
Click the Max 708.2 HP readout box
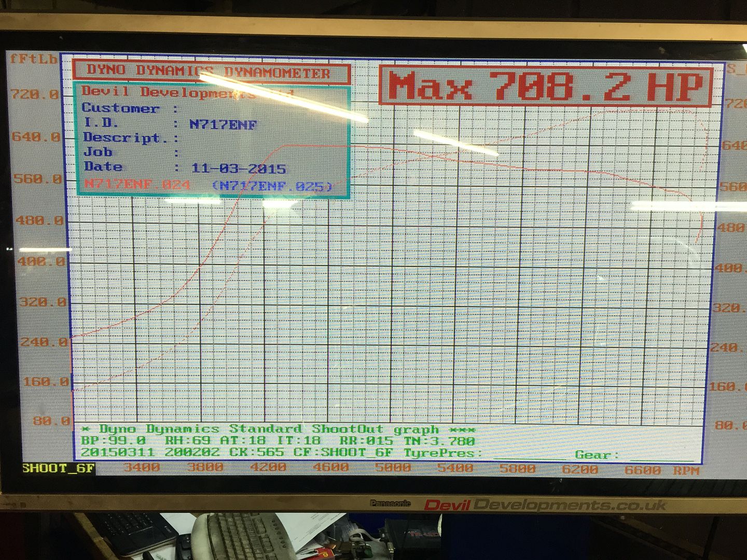[545, 86]
